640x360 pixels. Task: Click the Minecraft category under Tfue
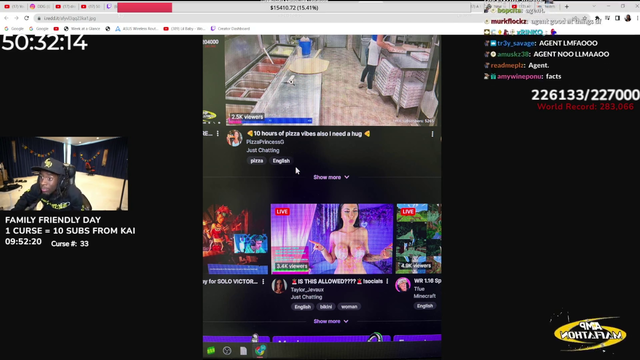(x=424, y=296)
